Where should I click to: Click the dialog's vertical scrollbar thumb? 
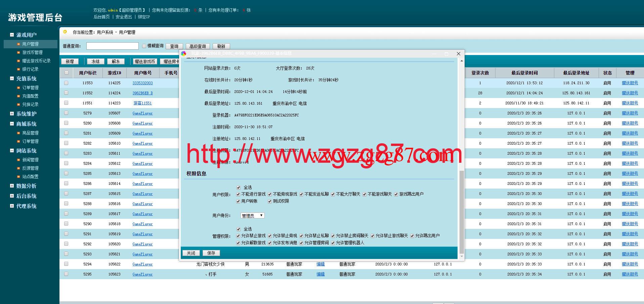(x=462, y=211)
